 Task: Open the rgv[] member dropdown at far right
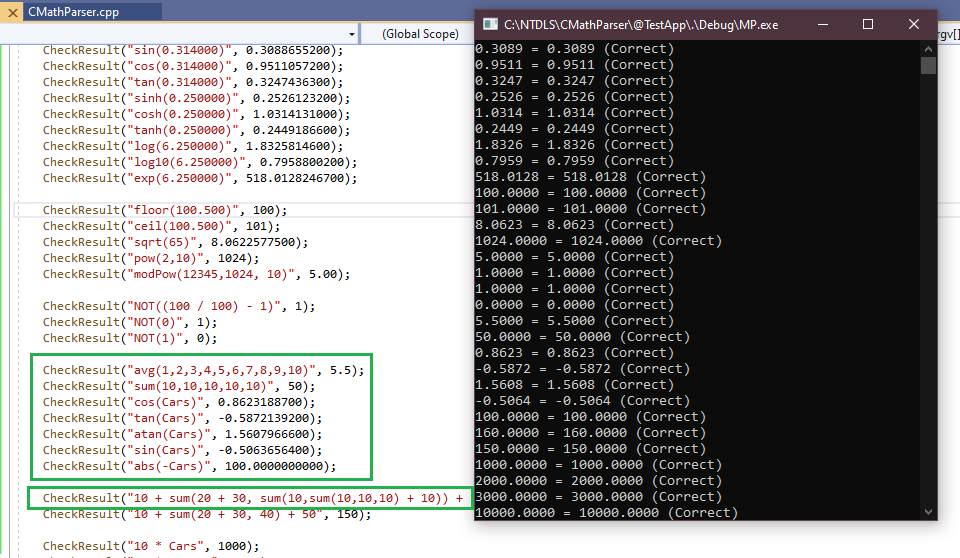948,34
